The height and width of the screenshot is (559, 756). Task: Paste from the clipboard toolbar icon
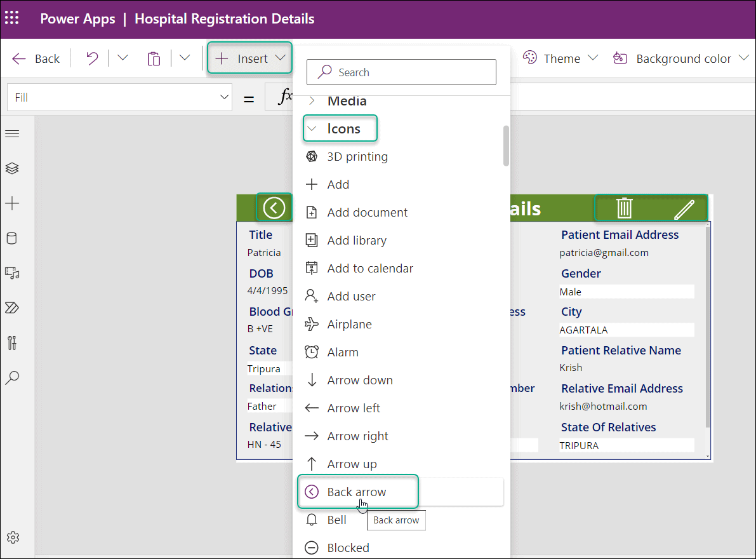pyautogui.click(x=154, y=58)
